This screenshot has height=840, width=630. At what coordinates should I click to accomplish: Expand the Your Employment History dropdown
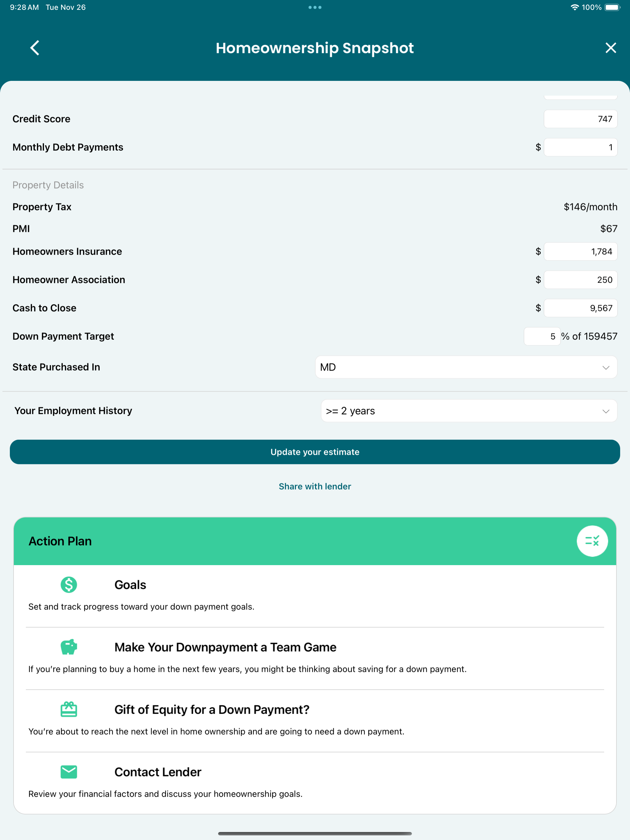469,410
